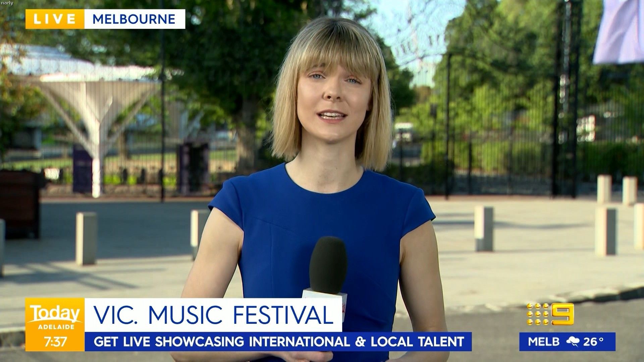Viewport: 644px width, 362px height.
Task: Click the orange LIVE badge
Action: [55, 19]
